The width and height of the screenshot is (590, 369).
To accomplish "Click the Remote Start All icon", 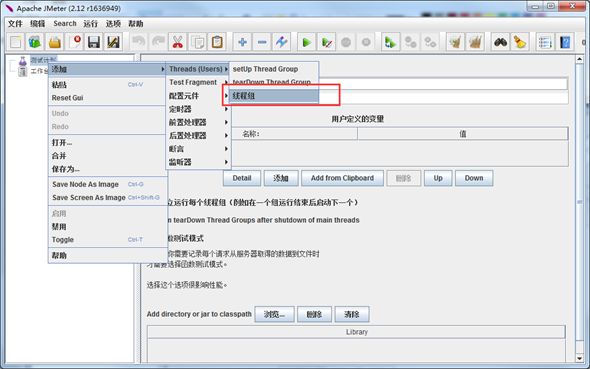I will (391, 42).
